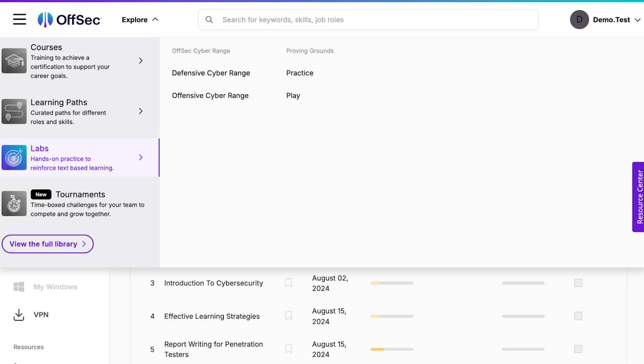The width and height of the screenshot is (644, 364).
Task: Click the user avatar D
Action: click(x=579, y=20)
